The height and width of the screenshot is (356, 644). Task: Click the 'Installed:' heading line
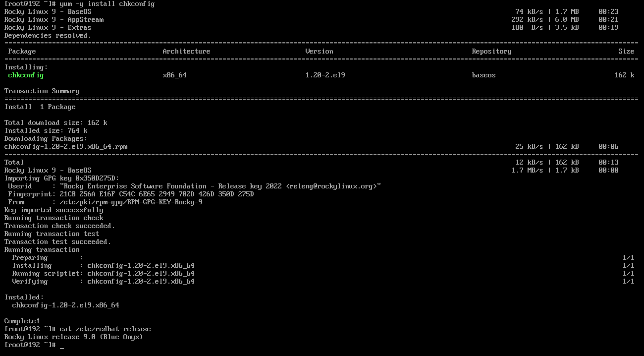[24, 297]
